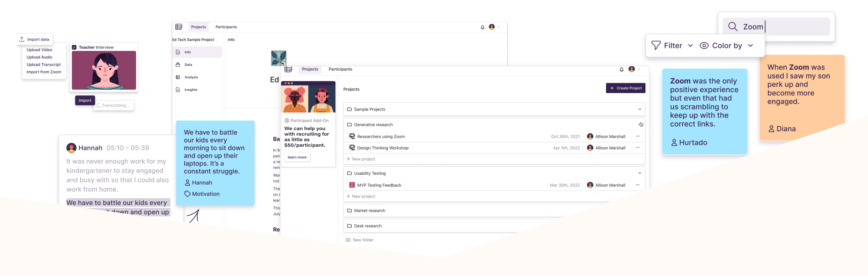
Task: Expand the Sample Projects folder
Action: coord(640,109)
